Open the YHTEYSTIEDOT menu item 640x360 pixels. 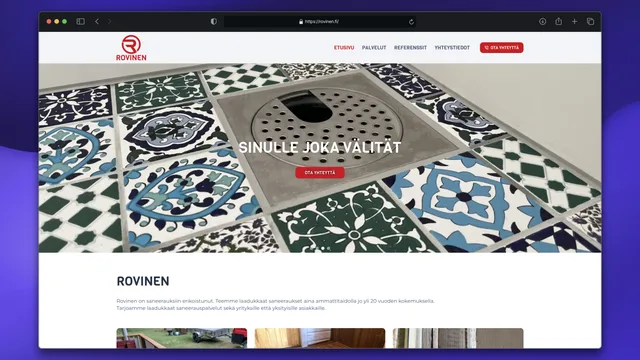452,48
